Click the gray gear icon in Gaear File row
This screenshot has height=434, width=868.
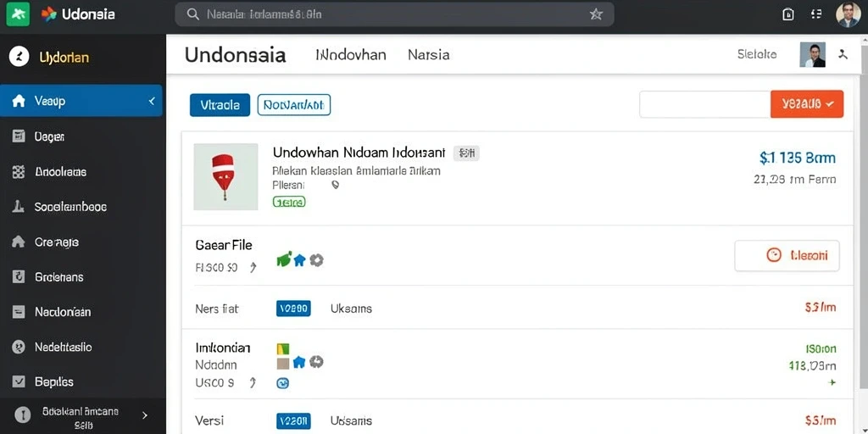coord(316,260)
